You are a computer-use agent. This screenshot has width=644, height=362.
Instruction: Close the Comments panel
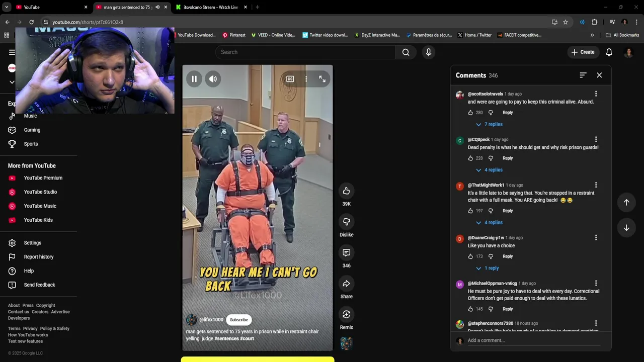click(599, 75)
